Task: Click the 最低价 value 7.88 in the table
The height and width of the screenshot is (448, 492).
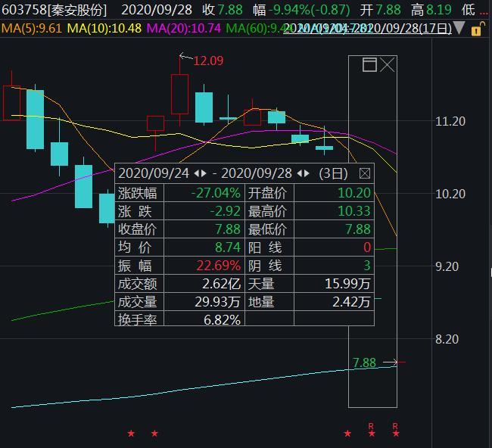Action: [358, 229]
